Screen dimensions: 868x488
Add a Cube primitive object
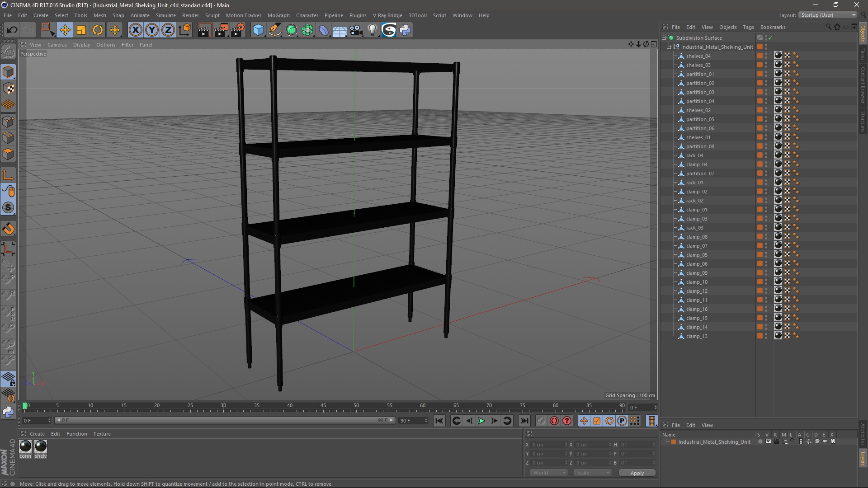click(258, 30)
